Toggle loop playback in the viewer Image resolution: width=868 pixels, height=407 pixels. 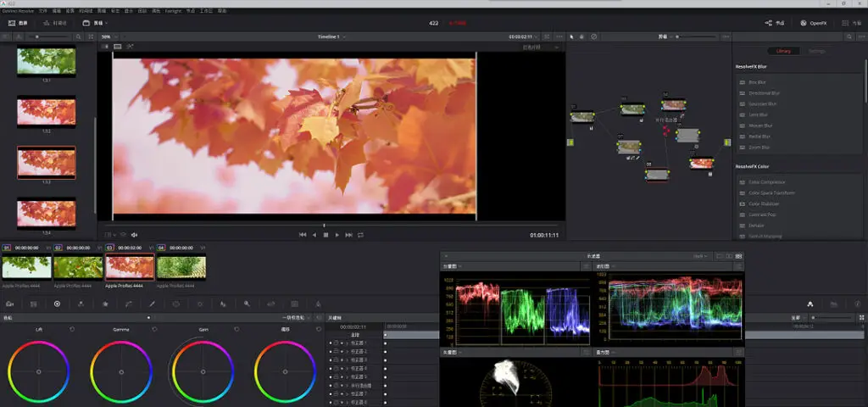point(360,235)
